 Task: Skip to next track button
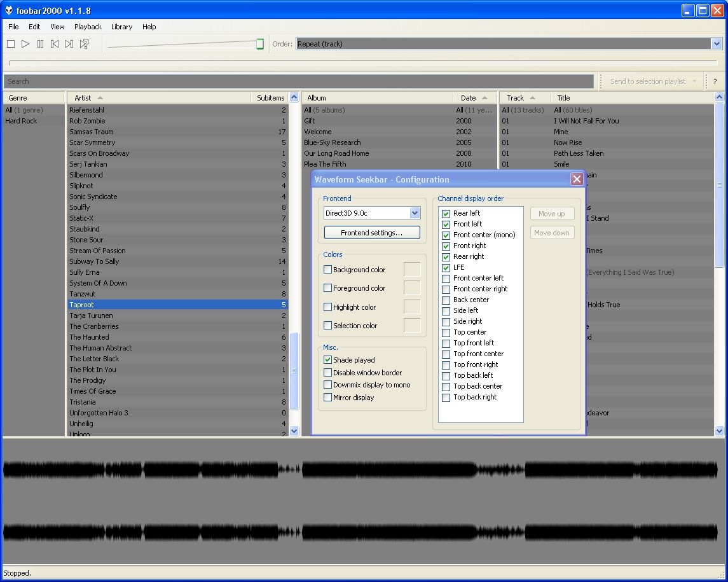point(69,44)
